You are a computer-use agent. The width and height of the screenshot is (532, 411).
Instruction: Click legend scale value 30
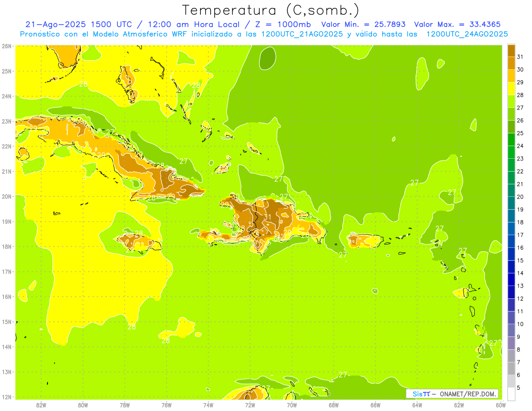520,70
